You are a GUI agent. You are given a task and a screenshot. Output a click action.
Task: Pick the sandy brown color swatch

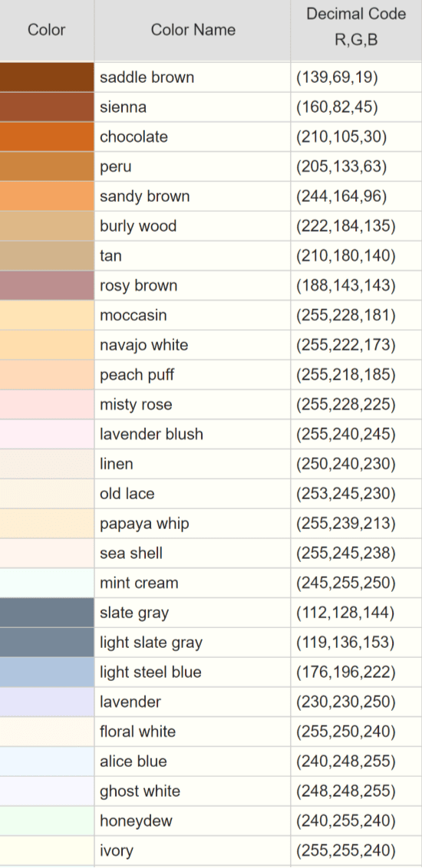[x=47, y=196]
